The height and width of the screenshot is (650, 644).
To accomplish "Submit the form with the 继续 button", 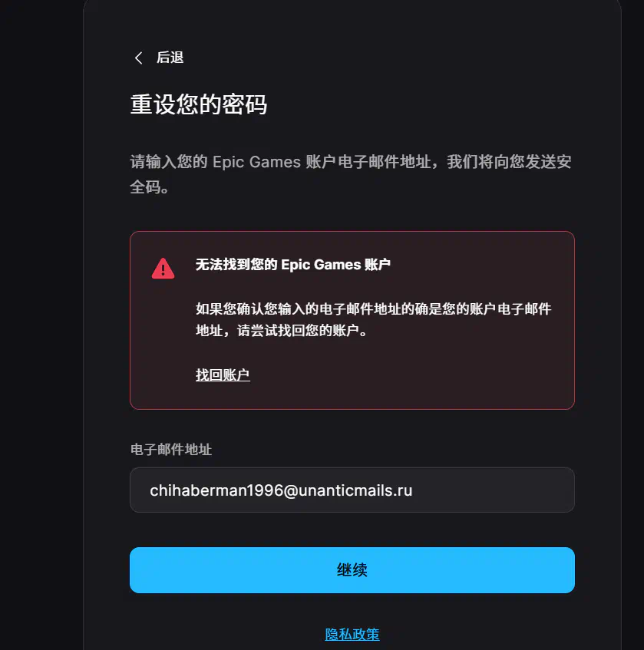I will coord(352,570).
